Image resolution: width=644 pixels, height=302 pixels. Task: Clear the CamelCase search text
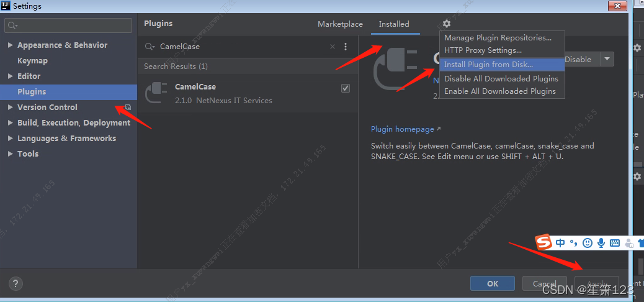pyautogui.click(x=333, y=47)
